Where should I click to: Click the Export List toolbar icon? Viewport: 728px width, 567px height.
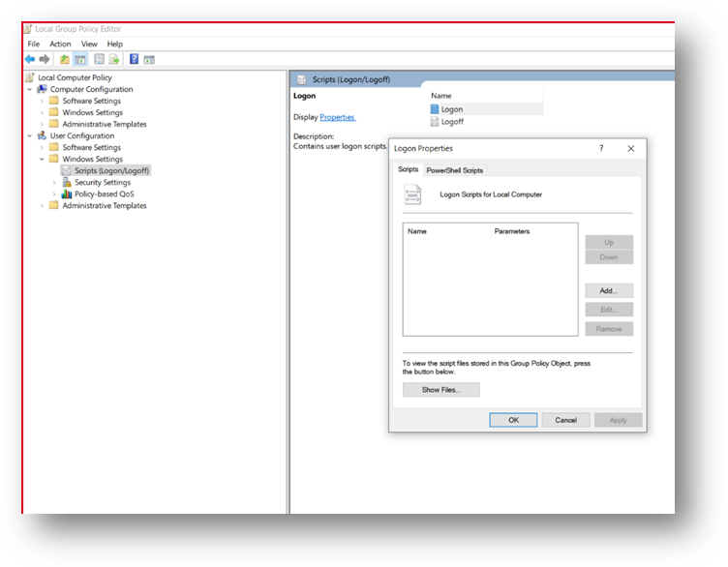pyautogui.click(x=114, y=59)
